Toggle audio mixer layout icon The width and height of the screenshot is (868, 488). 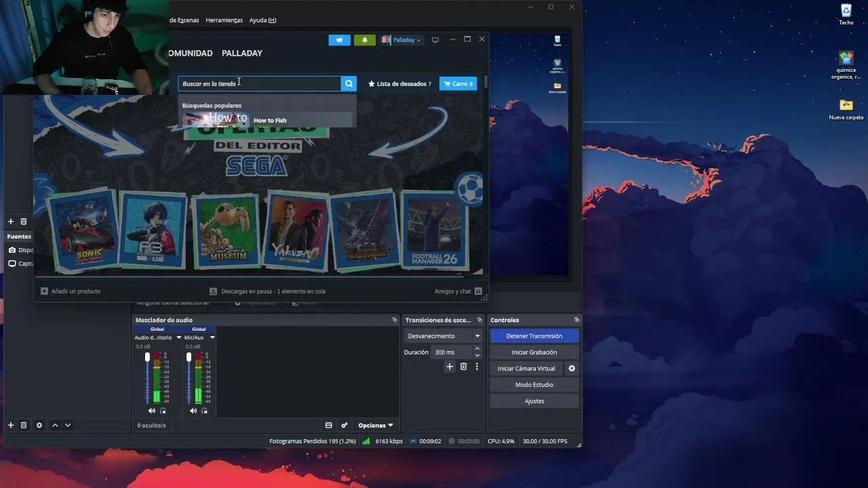(x=329, y=426)
